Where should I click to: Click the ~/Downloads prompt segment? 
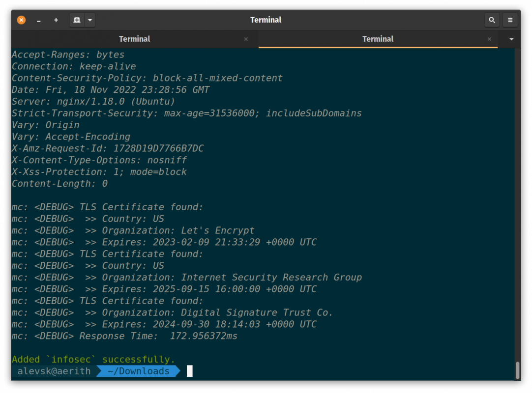(x=138, y=371)
